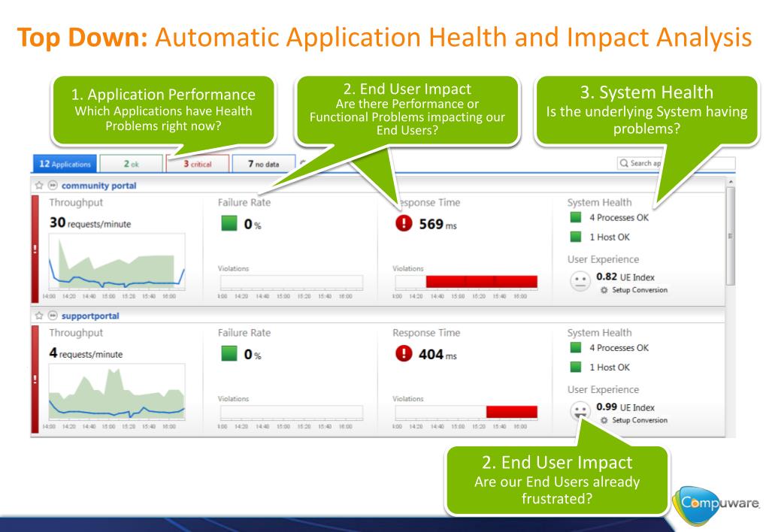Image resolution: width=769 pixels, height=532 pixels.
Task: Click supportportal critical status exclamation mark
Action: point(35,379)
